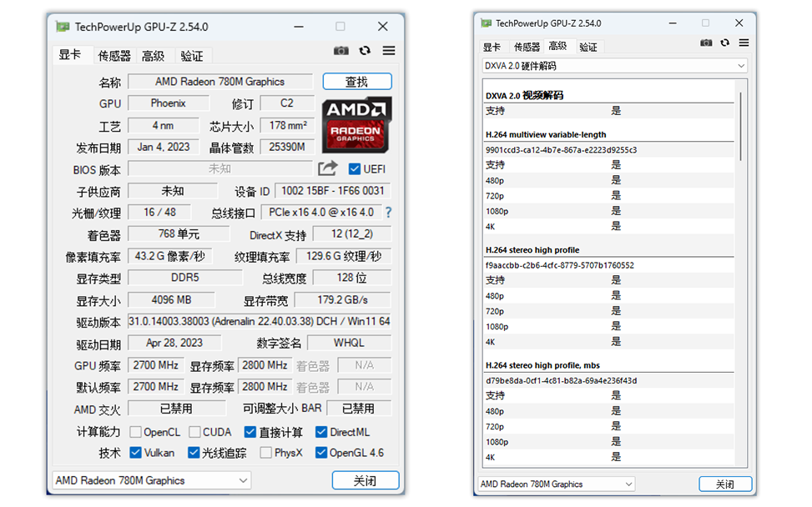Click vertical scrollbar in right window list
The height and width of the screenshot is (507, 812).
[740, 127]
